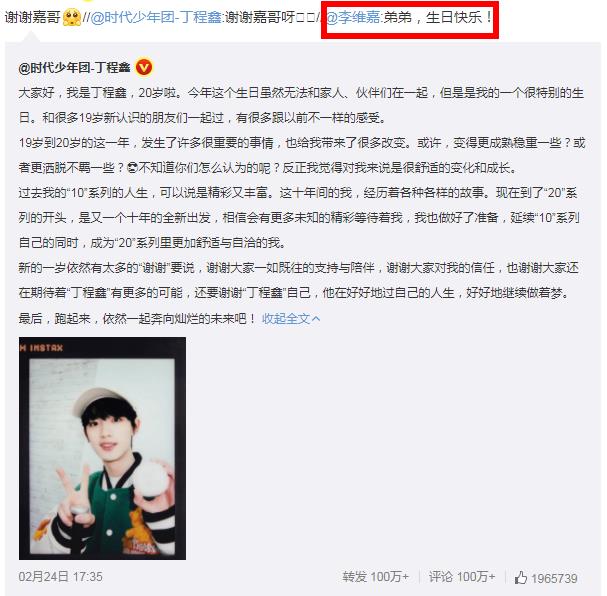Open the instax photo thumbnail
Viewport: 607px width, 596px height.
[102, 448]
